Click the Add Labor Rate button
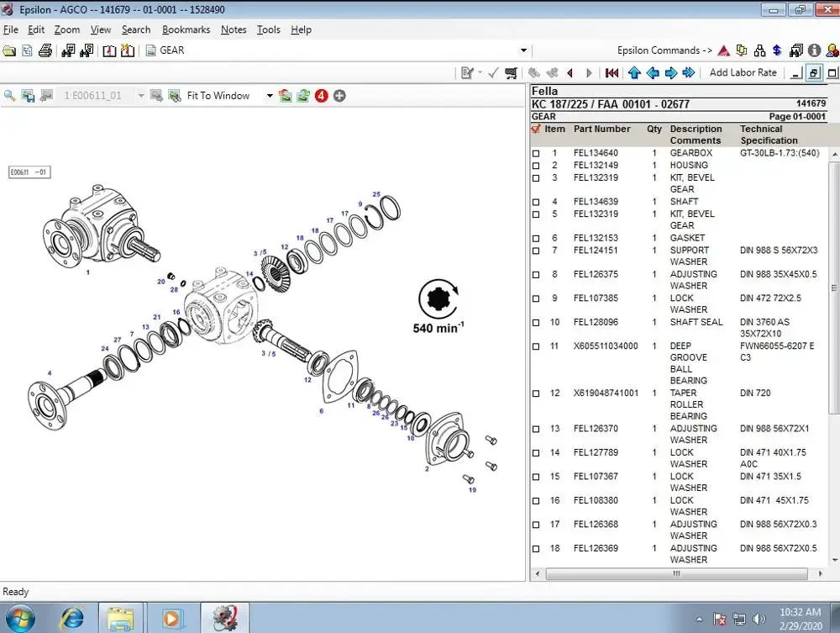 click(x=743, y=73)
